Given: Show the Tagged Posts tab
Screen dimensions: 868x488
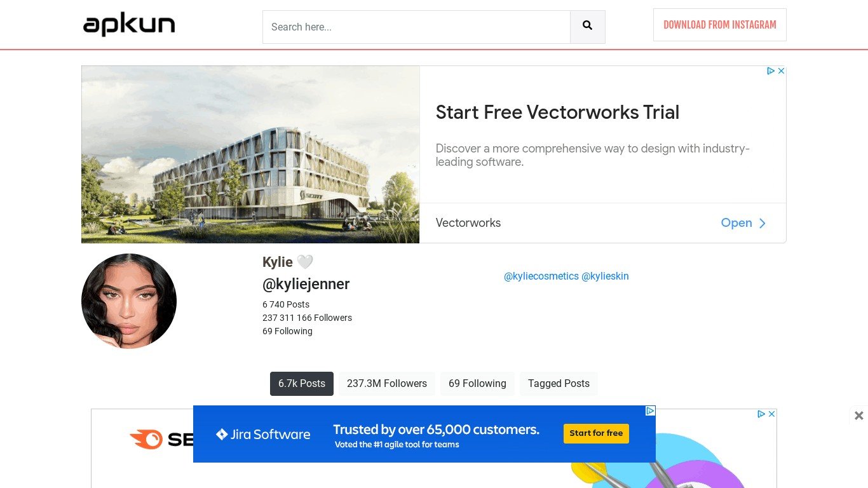Looking at the screenshot, I should point(559,384).
